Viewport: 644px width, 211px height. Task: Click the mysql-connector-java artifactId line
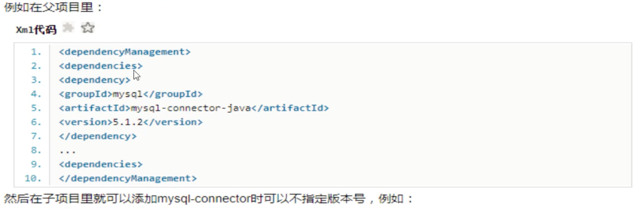194,108
